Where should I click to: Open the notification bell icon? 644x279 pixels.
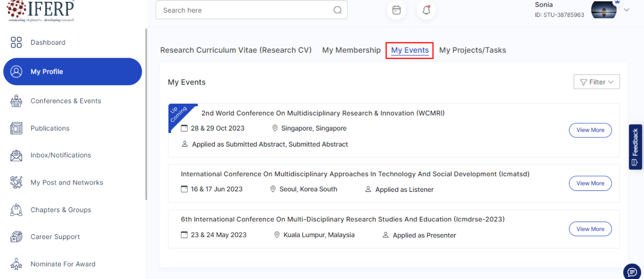[426, 10]
